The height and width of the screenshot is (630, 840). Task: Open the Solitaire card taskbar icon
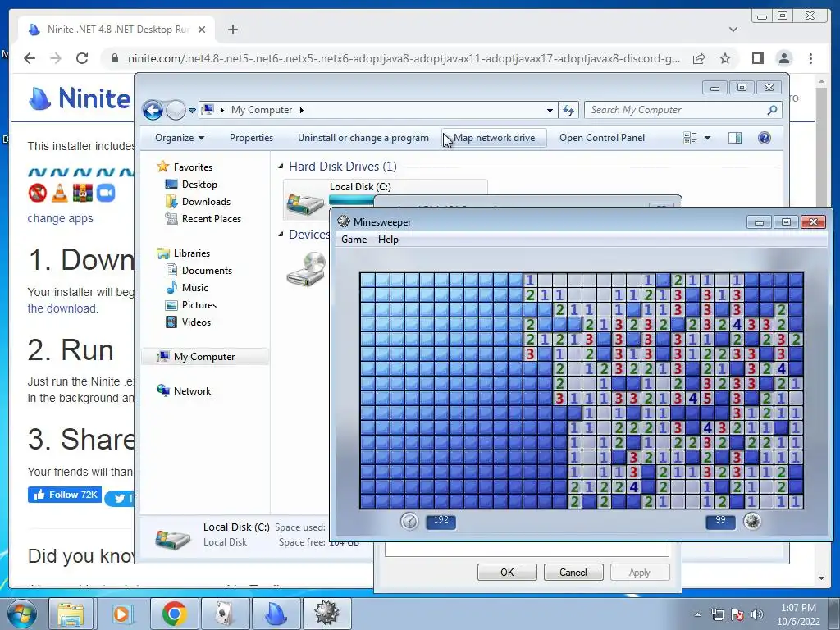click(x=224, y=614)
